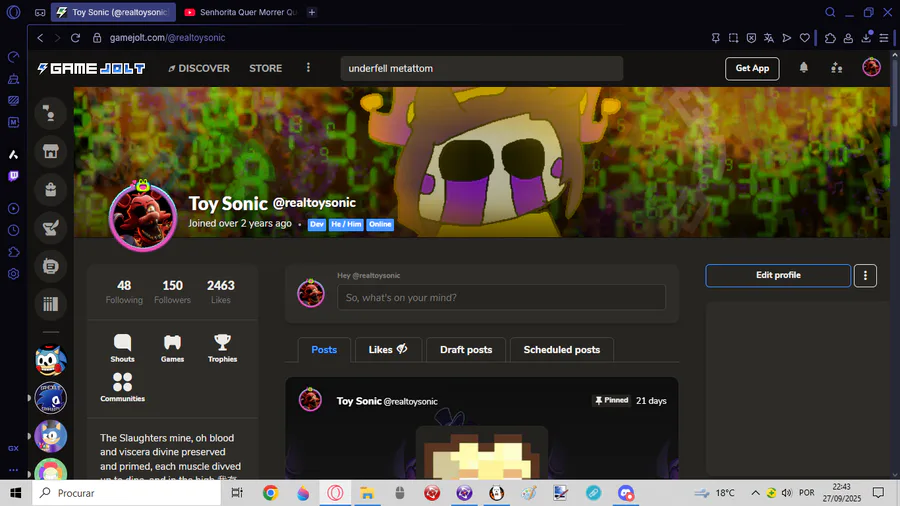This screenshot has height=506, width=900.
Task: Open Aria AI in Opera sidebar
Action: (13, 154)
